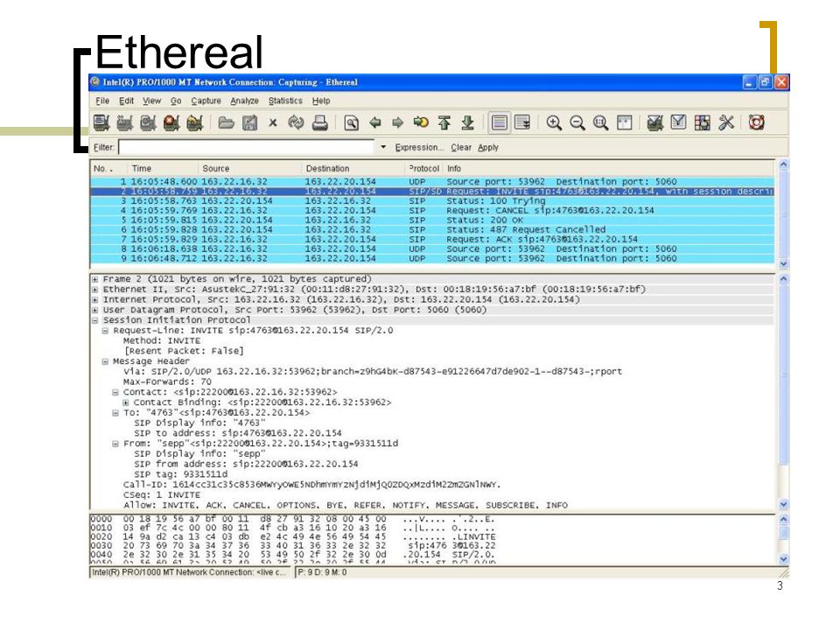Open a capture file via folder icon
This screenshot has width=840, height=630.
click(x=226, y=122)
